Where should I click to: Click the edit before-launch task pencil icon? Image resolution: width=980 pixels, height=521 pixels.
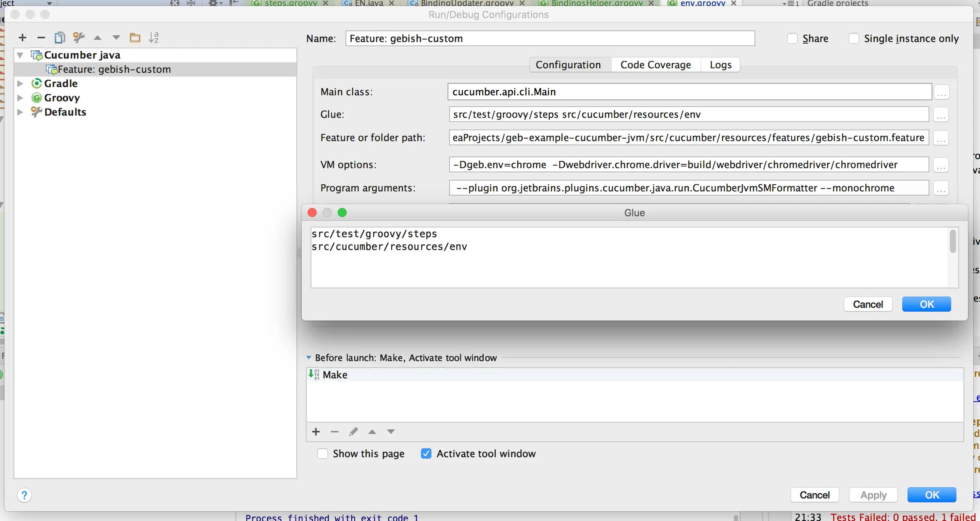pos(353,432)
